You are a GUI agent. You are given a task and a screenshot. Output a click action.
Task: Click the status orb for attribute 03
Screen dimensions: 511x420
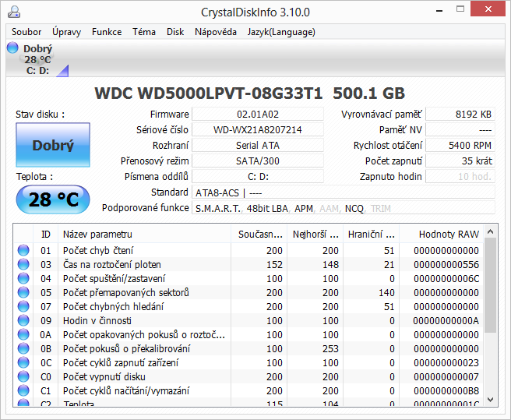pyautogui.click(x=23, y=264)
